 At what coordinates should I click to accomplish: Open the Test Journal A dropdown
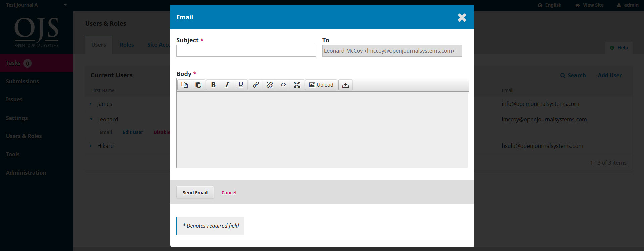(x=36, y=5)
